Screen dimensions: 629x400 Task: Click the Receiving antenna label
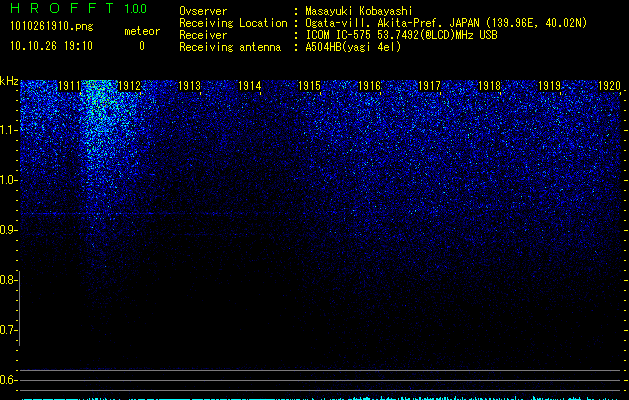[x=230, y=47]
